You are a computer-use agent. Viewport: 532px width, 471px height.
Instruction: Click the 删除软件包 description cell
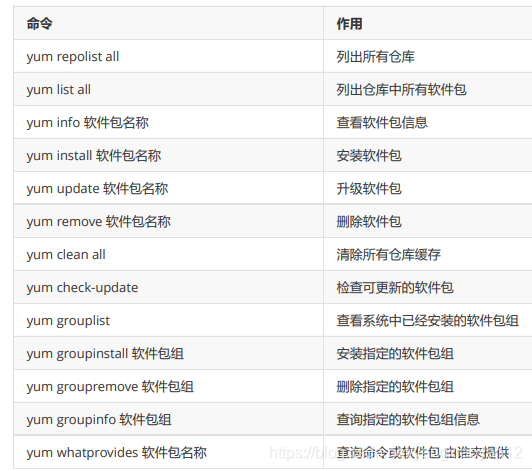pos(428,221)
